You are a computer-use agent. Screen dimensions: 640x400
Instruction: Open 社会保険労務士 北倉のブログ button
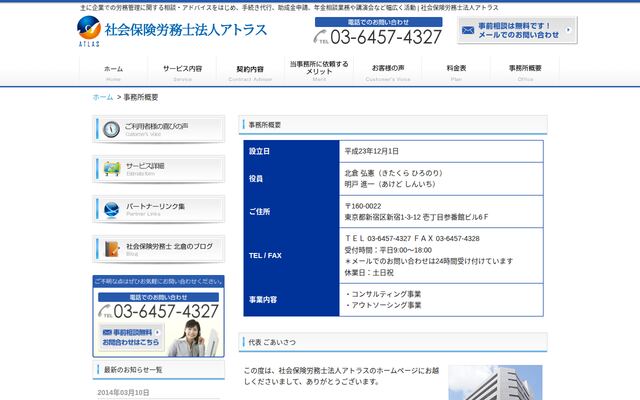point(159,249)
